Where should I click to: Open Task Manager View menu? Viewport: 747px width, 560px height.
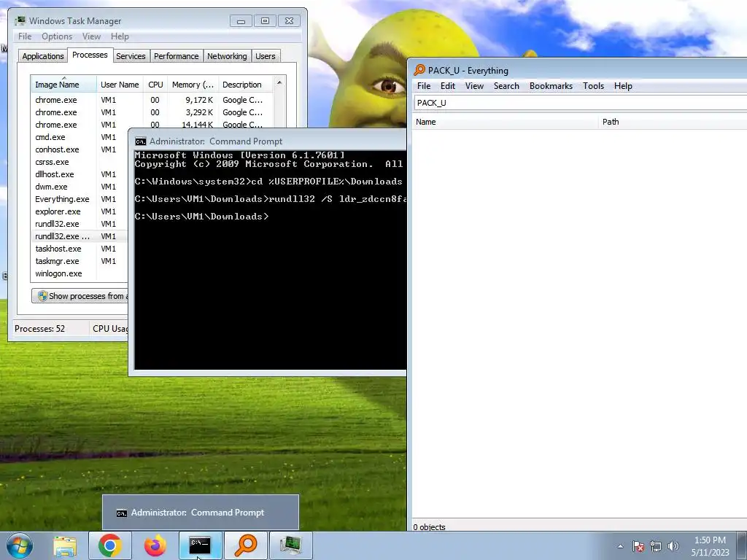91,36
